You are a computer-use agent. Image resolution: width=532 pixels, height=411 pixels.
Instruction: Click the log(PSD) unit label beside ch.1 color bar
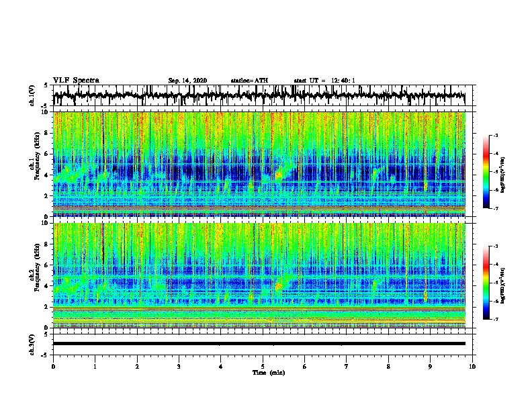[x=503, y=175]
